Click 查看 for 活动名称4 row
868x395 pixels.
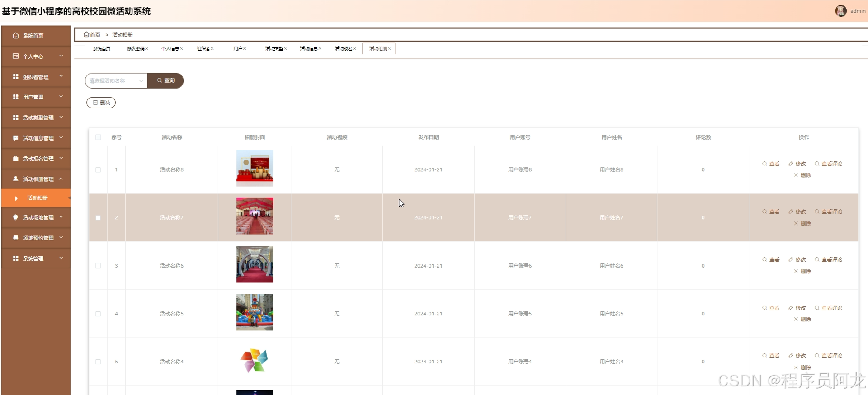point(771,356)
